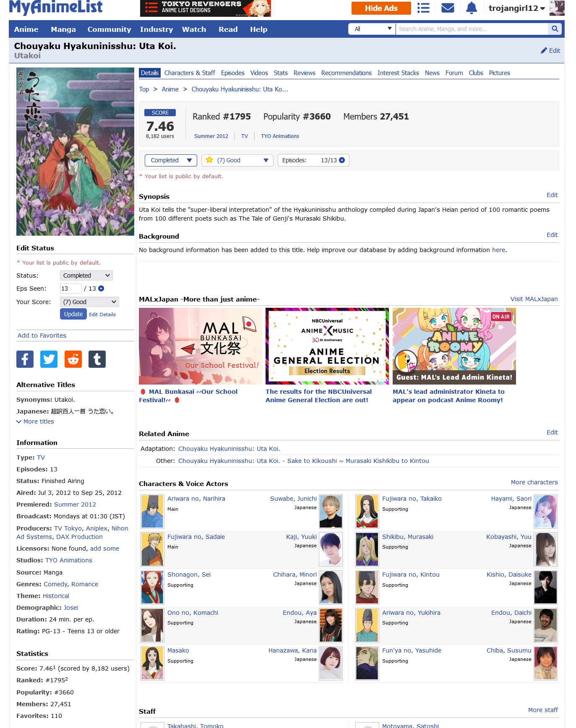Viewport: 576px width, 728px height.
Task: Open TYO Animations link under score
Action: point(280,136)
